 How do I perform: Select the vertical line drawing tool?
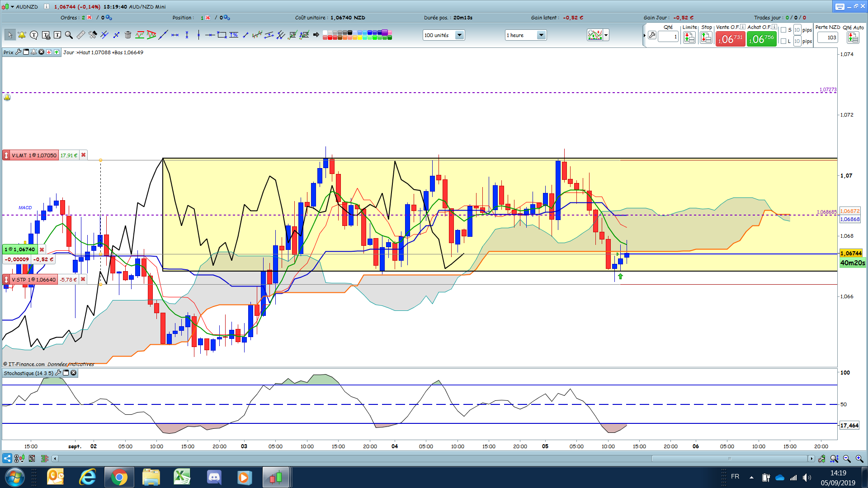(x=198, y=35)
